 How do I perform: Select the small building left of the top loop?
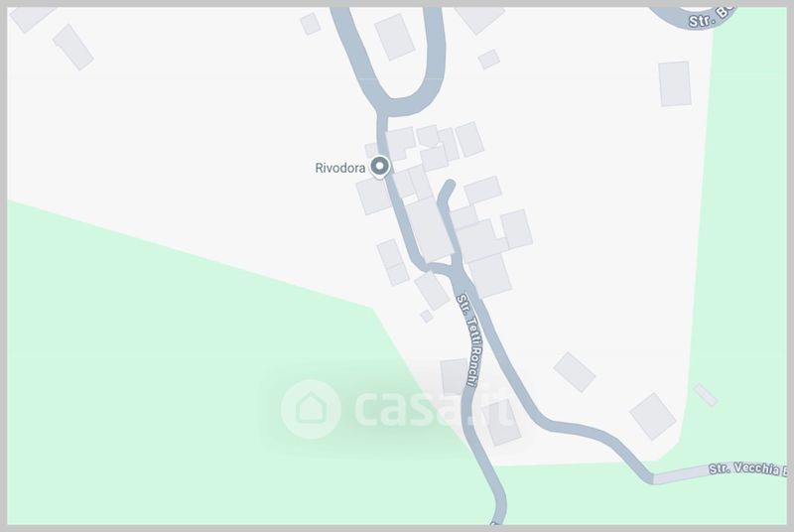pos(310,24)
